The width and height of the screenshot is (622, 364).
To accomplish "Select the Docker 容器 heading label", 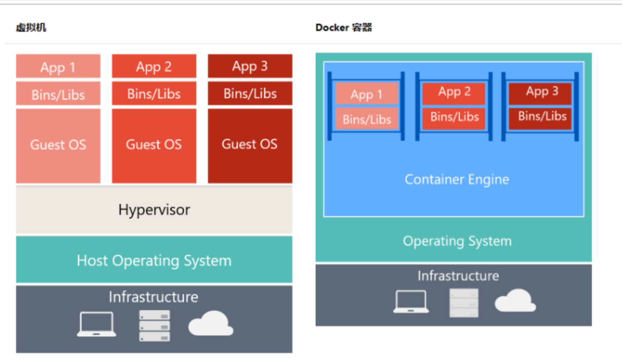I will (x=344, y=28).
